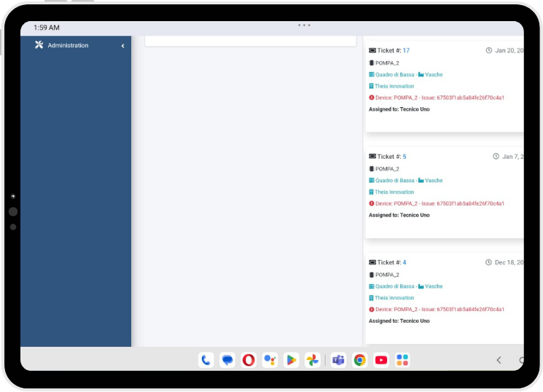This screenshot has width=543, height=392.
Task: Click ticket icon beside Ticket #: 4
Action: 372,262
